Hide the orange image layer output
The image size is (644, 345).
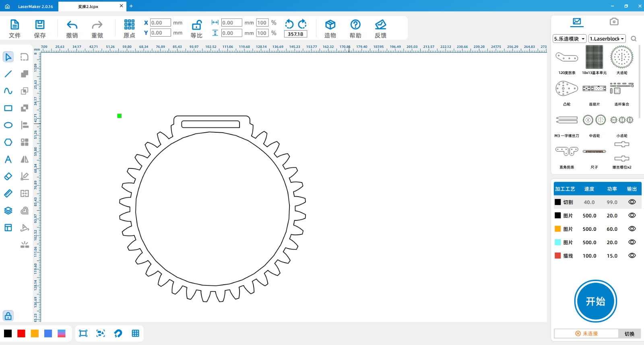pos(632,229)
